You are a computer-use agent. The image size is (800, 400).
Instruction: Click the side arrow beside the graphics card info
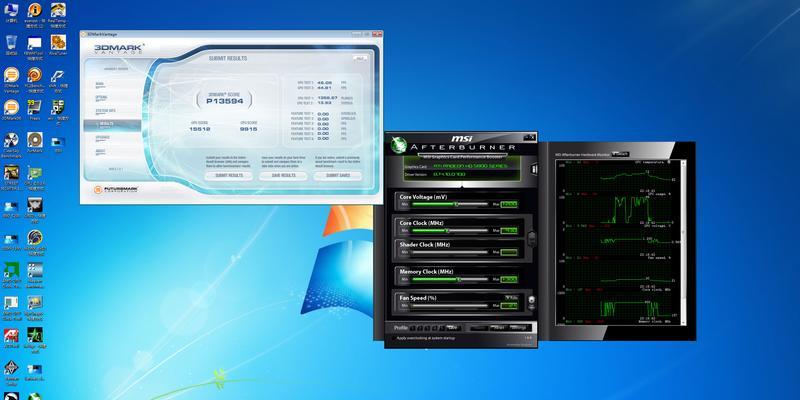pyautogui.click(x=534, y=169)
